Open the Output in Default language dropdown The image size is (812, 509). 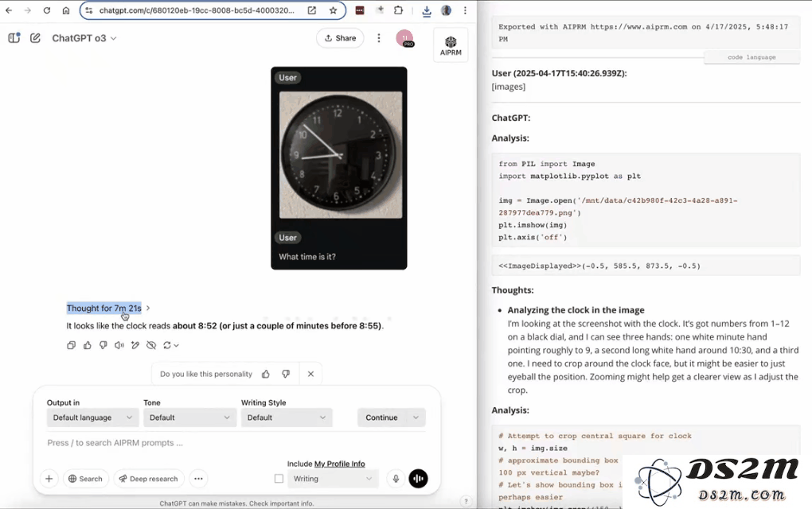pos(92,418)
